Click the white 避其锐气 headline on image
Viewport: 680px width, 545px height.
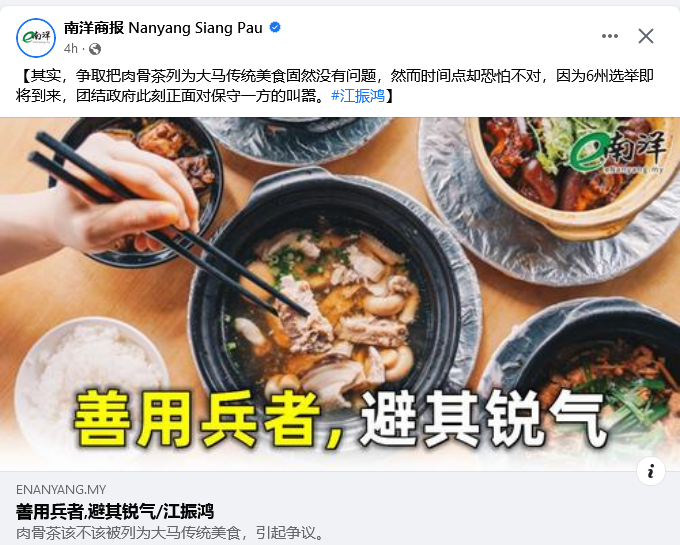tap(483, 418)
